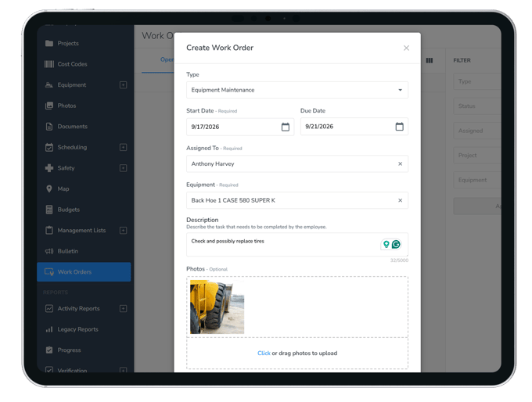Click the Map pin icon
This screenshot has width=532, height=402.
[49, 188]
